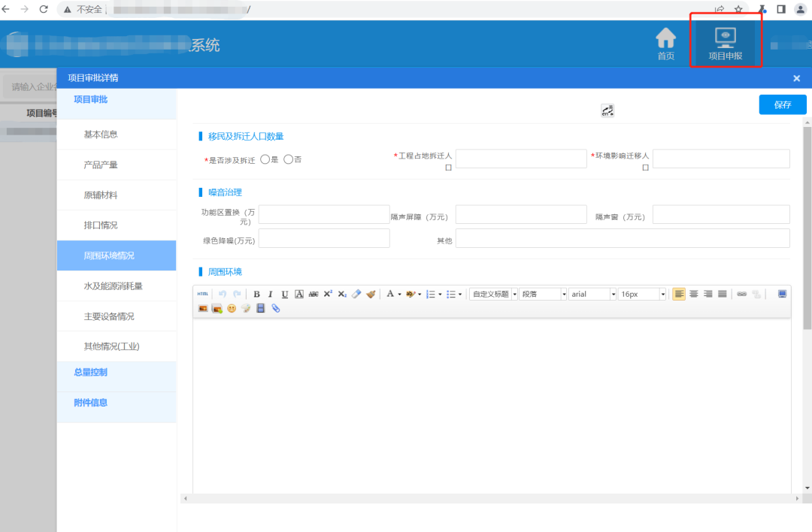Close the 项目审批详情 dialog
The image size is (812, 532).
(796, 78)
